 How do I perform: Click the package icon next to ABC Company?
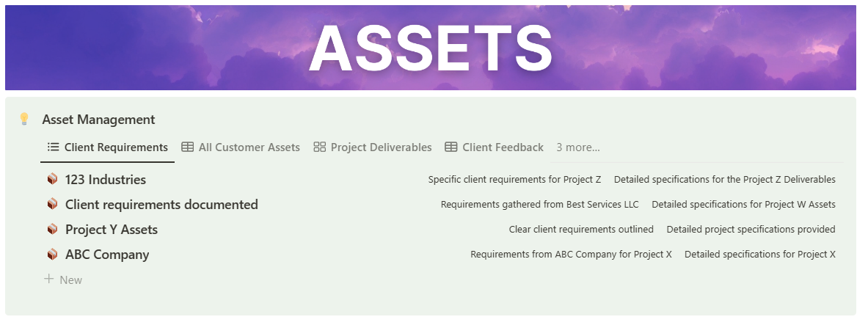[x=52, y=255]
